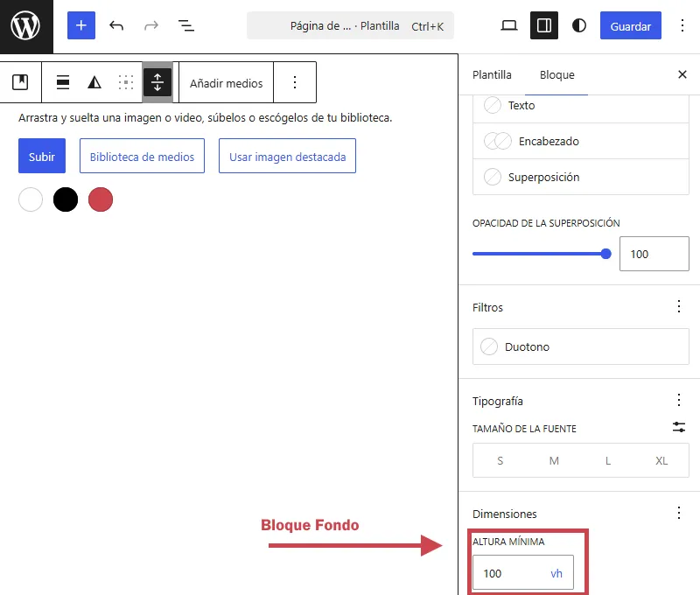Open the Encabezado color setting

pos(580,141)
